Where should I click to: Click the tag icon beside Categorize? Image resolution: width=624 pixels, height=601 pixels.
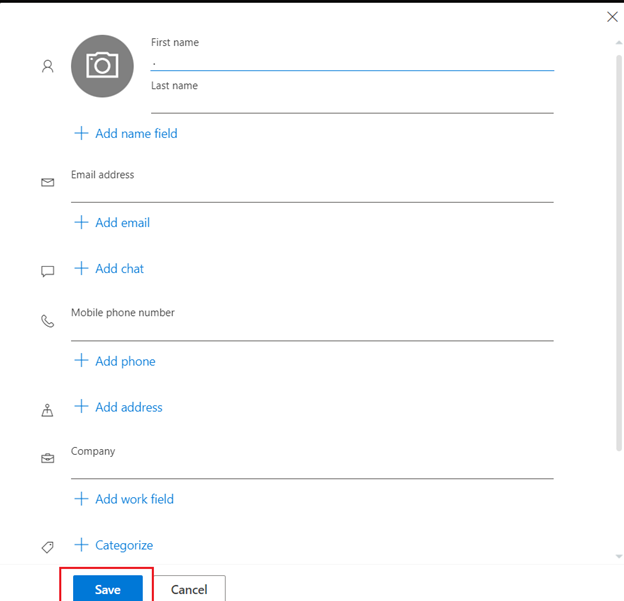coord(48,547)
